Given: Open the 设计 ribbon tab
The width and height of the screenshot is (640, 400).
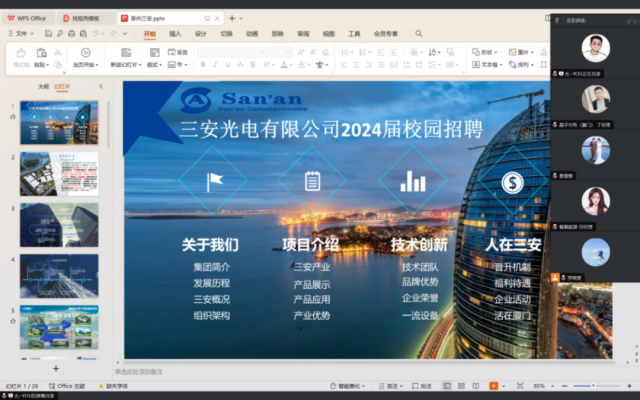Looking at the screenshot, I should click(x=201, y=33).
